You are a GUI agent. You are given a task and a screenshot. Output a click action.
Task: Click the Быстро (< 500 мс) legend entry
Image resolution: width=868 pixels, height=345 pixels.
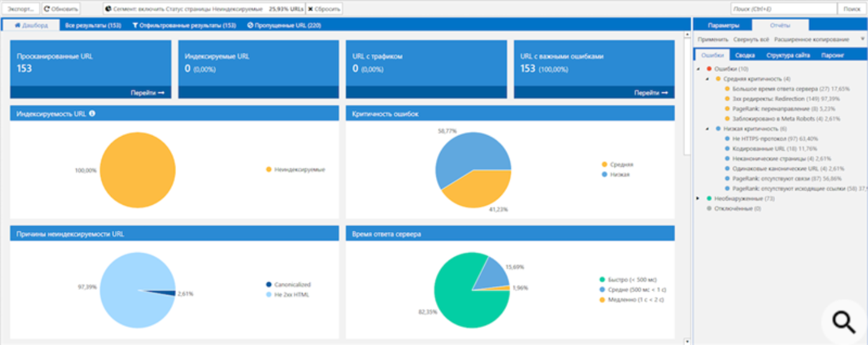(x=630, y=279)
